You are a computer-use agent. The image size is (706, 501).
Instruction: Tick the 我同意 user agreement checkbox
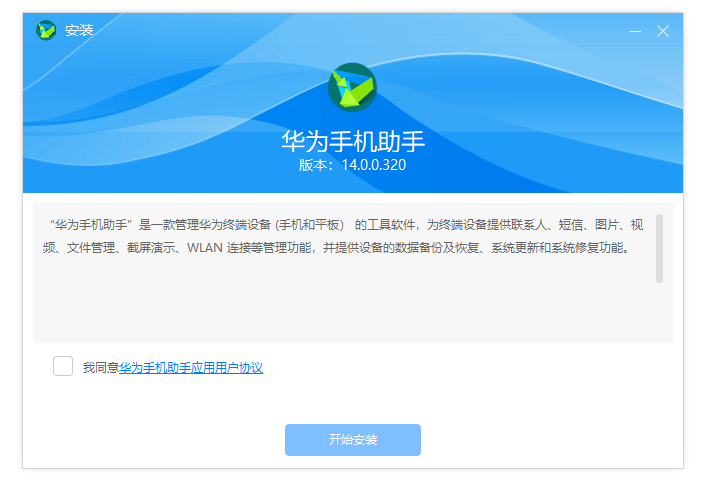pyautogui.click(x=63, y=366)
